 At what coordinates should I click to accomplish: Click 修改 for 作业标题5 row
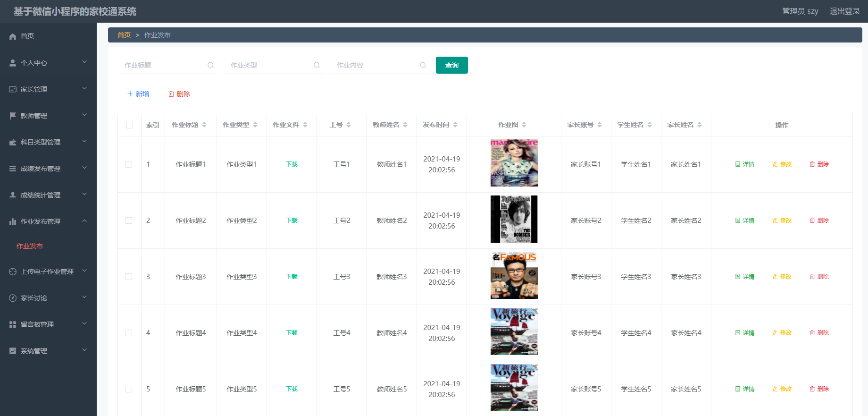(782, 389)
